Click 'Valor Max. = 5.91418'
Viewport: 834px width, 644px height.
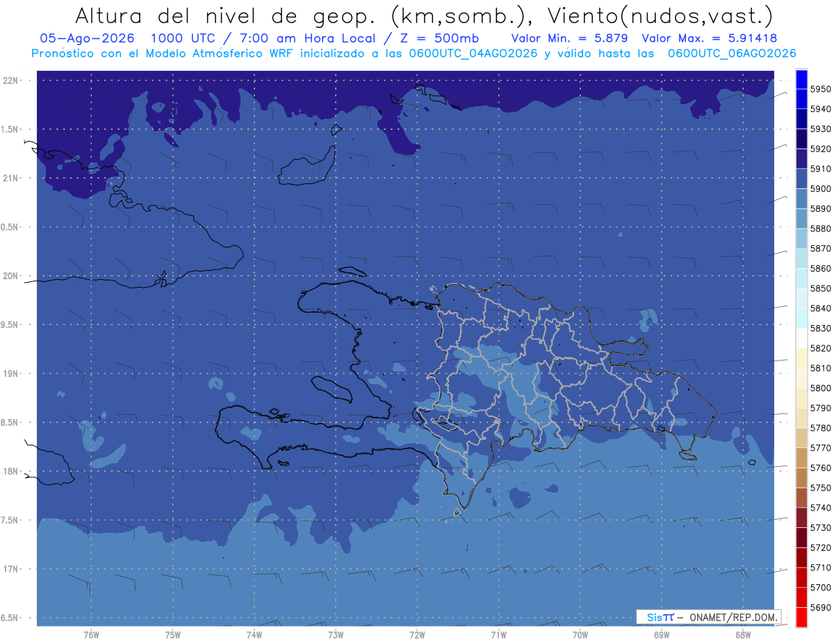pos(710,38)
